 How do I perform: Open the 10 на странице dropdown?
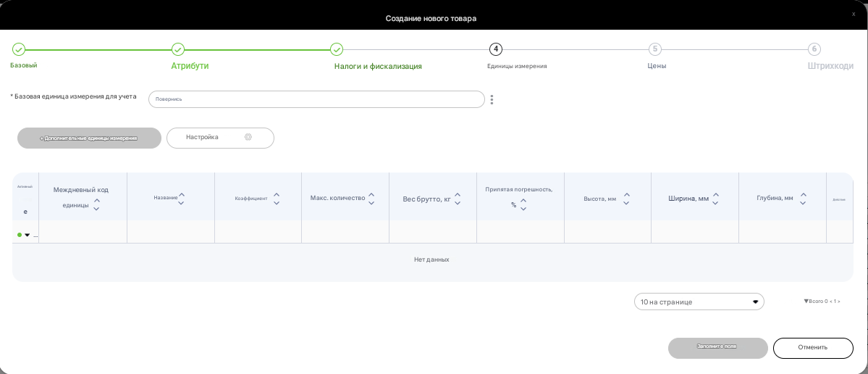pyautogui.click(x=699, y=302)
